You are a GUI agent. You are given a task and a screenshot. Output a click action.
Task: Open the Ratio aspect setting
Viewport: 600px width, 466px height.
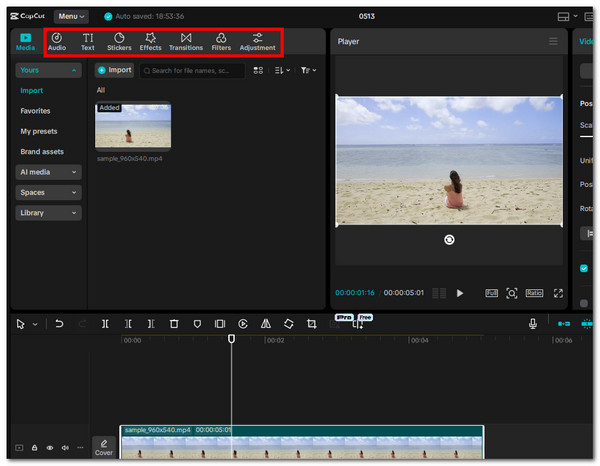534,293
